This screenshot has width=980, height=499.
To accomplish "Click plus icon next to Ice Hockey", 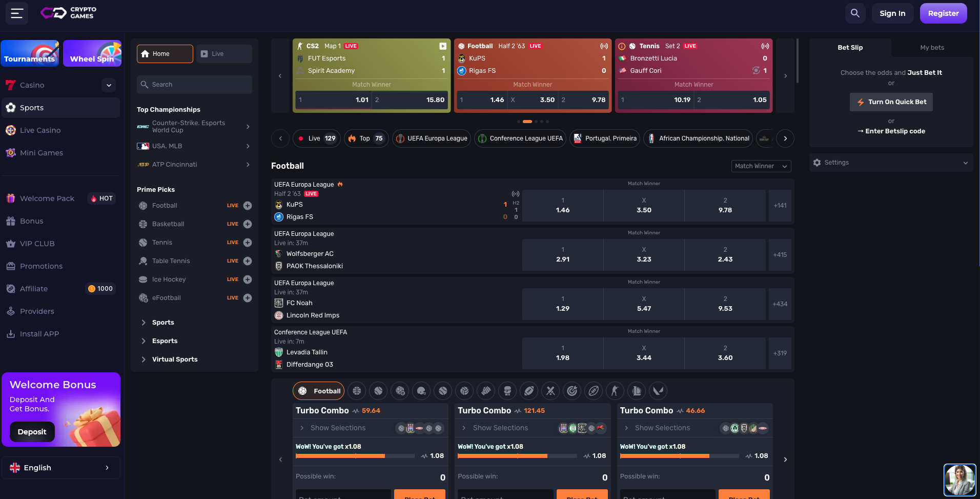I will [x=248, y=280].
